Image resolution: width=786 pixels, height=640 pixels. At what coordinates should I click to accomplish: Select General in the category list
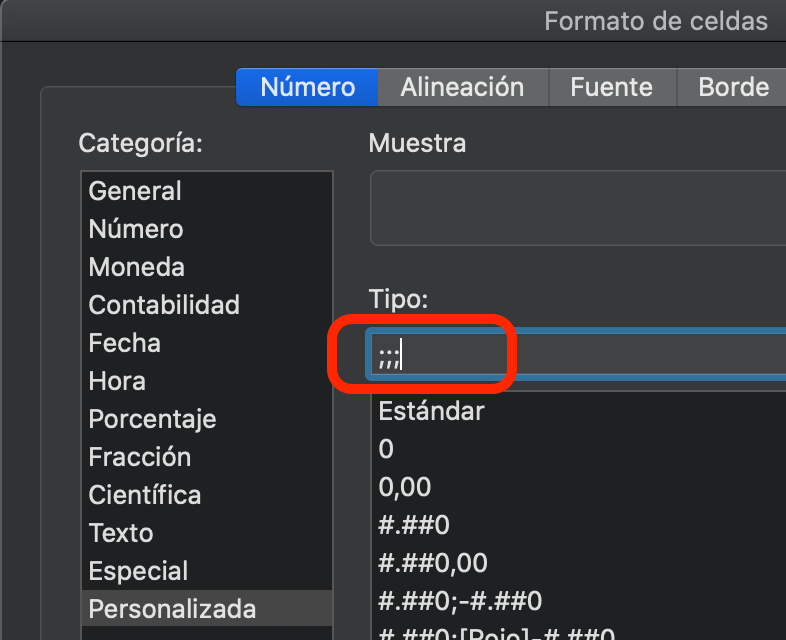point(207,191)
